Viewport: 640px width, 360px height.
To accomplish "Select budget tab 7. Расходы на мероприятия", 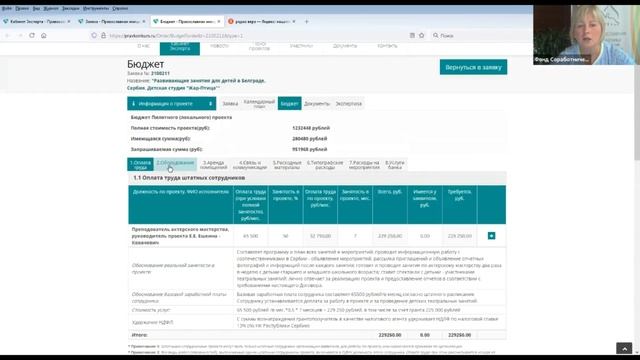I will coord(364,165).
